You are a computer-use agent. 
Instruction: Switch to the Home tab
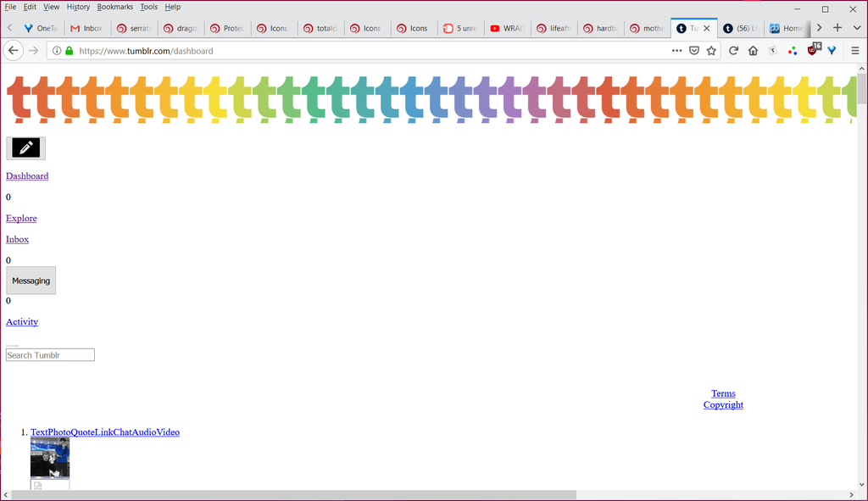point(787,28)
